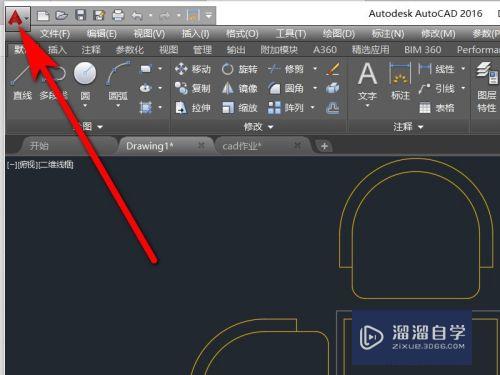The image size is (500, 375).
Task: Click the Save As icon
Action: point(99,15)
